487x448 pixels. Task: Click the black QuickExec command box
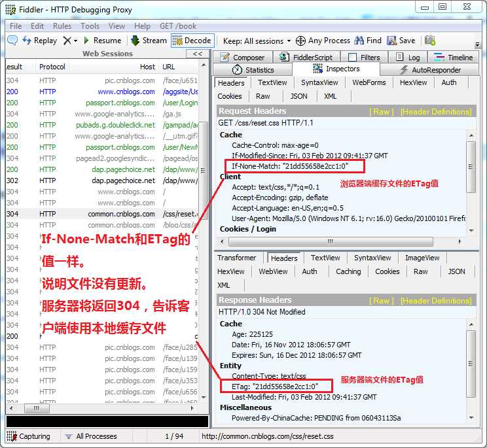[107, 422]
